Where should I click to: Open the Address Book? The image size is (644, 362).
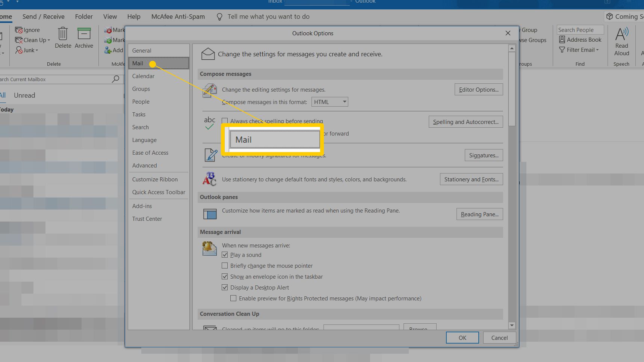[x=580, y=40]
